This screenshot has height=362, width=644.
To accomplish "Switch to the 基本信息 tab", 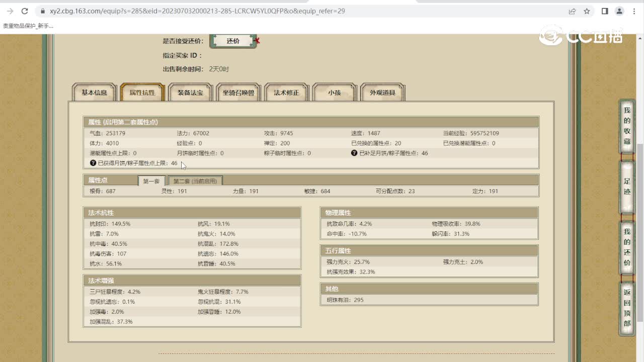I will 95,93.
